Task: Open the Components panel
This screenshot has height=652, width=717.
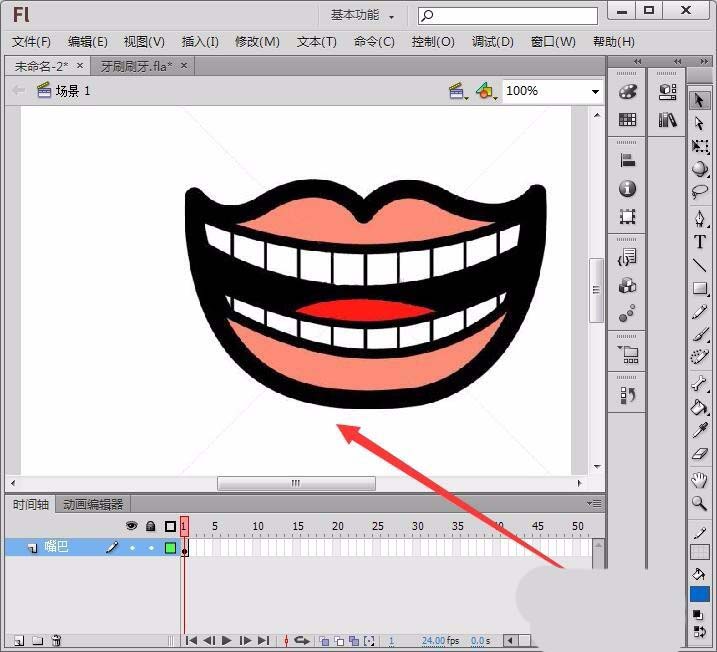Action: coord(627,285)
